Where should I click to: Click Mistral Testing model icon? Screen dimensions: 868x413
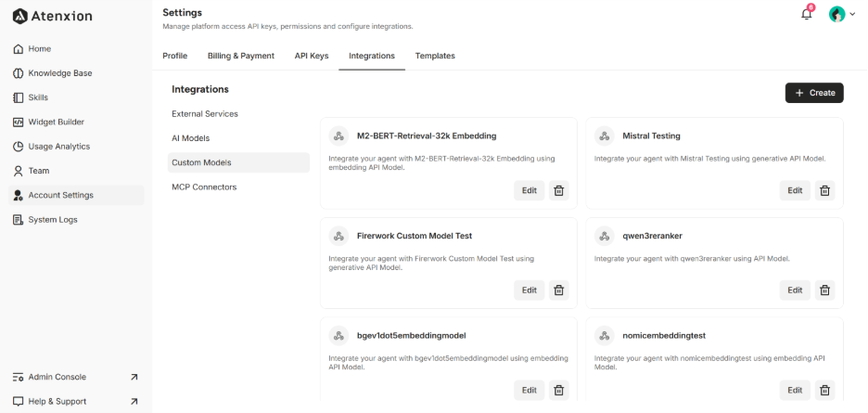click(x=605, y=136)
